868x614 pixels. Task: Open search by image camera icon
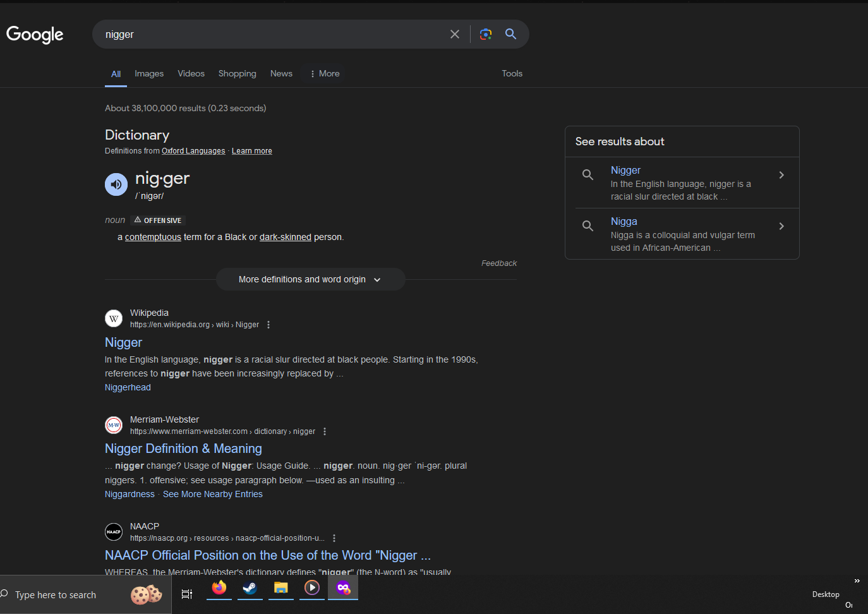[485, 34]
